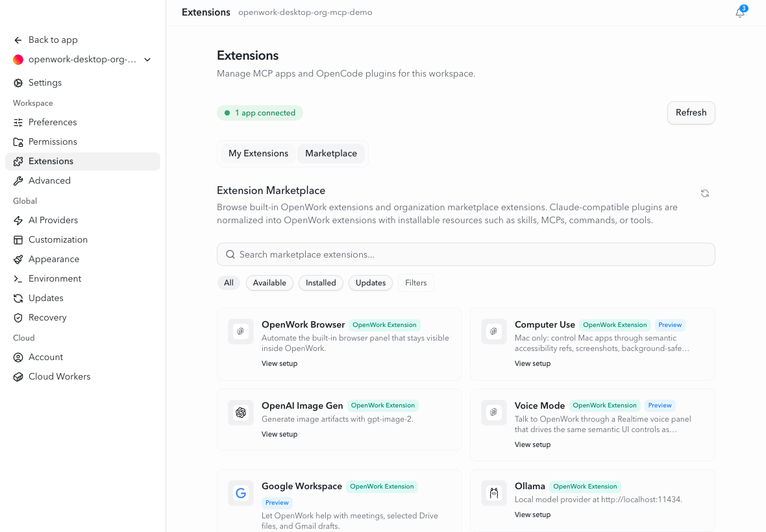Open the notifications bell icon
Screen dimensions: 766x532
click(740, 13)
